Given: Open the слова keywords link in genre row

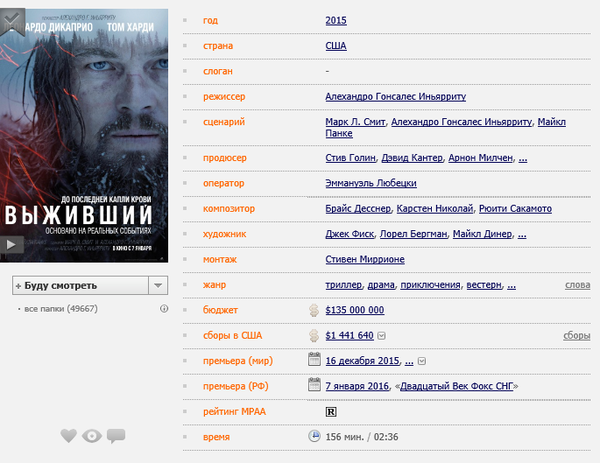Looking at the screenshot, I should pos(577,285).
